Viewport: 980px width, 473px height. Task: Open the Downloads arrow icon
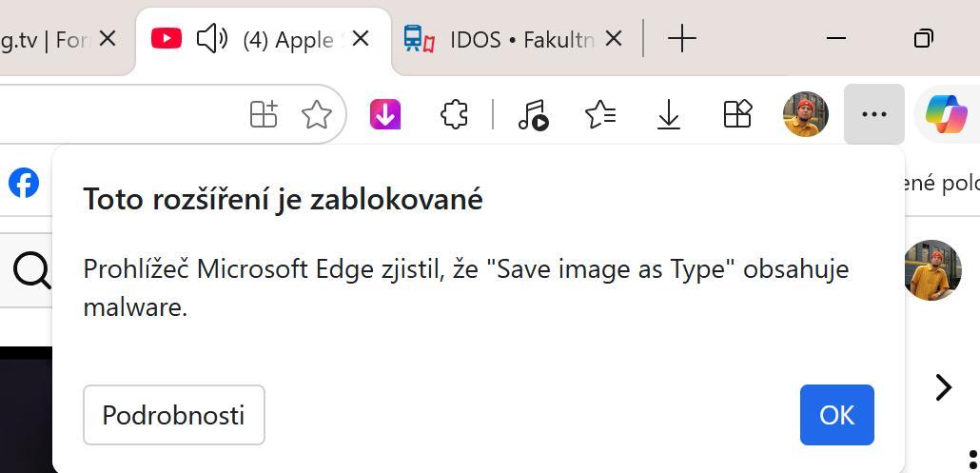[x=669, y=114]
